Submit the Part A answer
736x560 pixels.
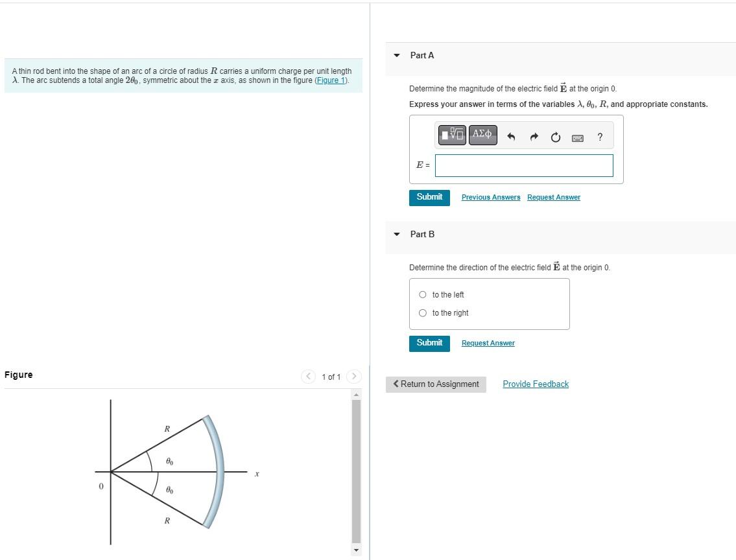tap(429, 197)
